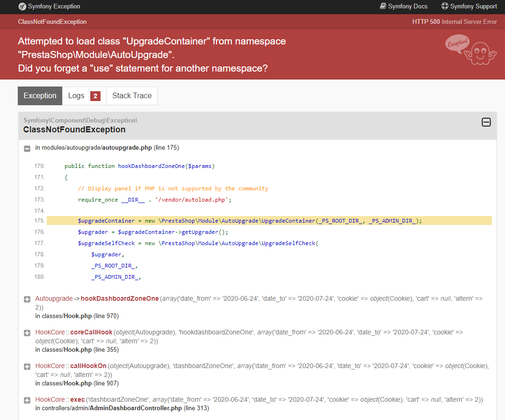The width and height of the screenshot is (505, 420).
Task: Collapse the autoupgrade.php line 175 trace
Action: [x=27, y=148]
